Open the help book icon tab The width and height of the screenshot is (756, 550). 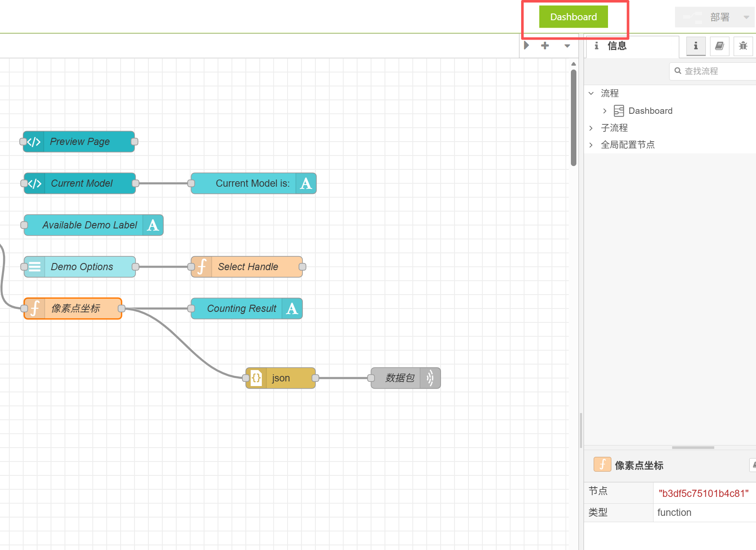(719, 46)
